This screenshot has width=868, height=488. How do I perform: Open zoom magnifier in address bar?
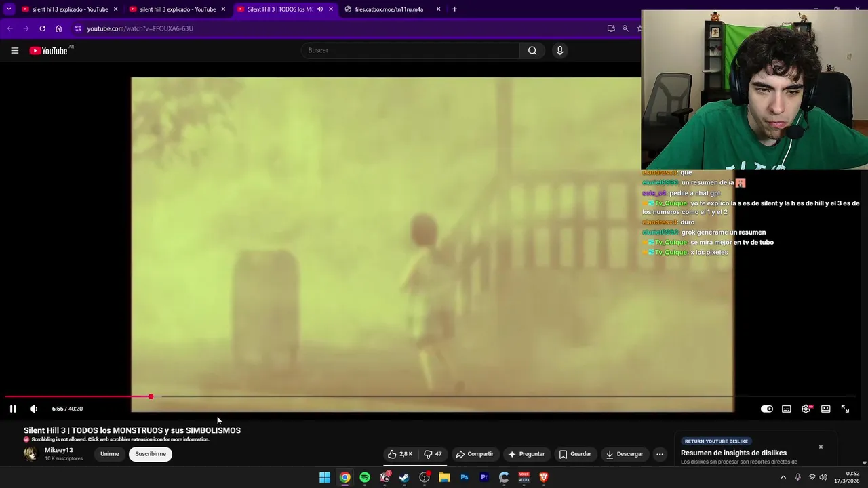pyautogui.click(x=625, y=28)
